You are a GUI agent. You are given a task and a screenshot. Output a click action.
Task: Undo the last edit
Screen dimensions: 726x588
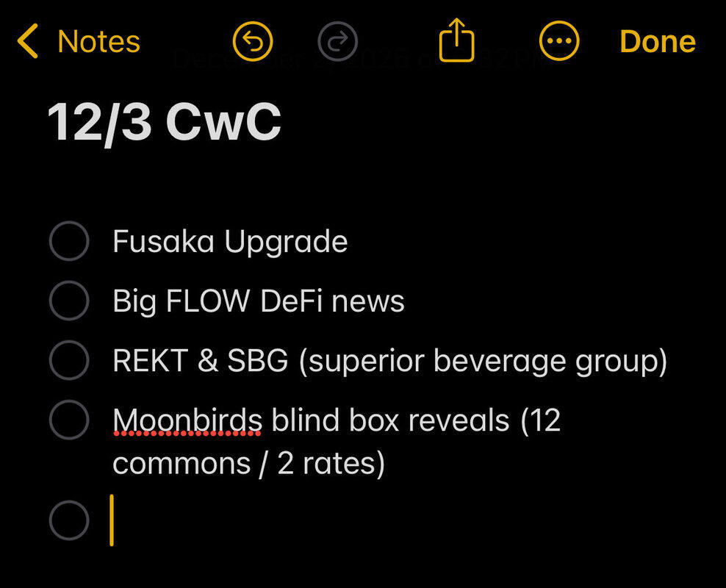coord(252,41)
